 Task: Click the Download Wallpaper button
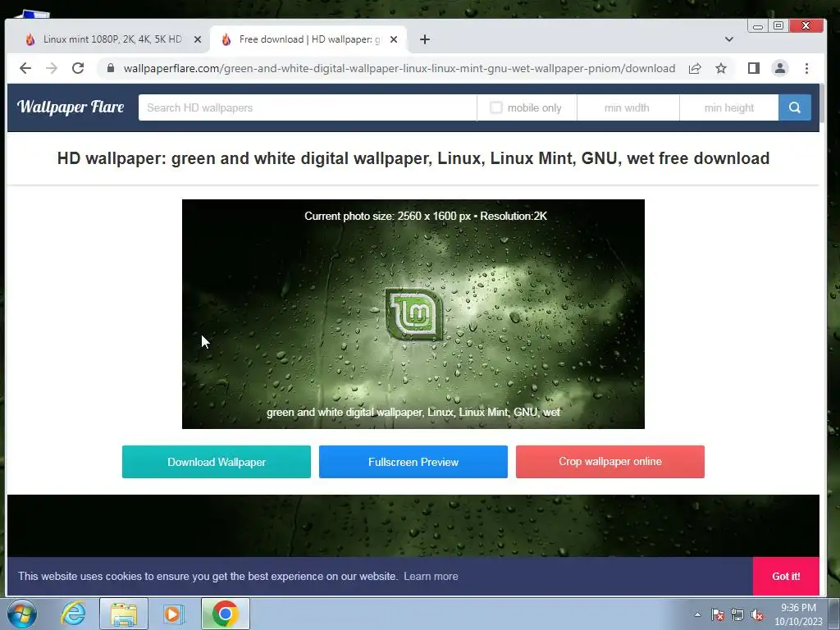click(217, 462)
